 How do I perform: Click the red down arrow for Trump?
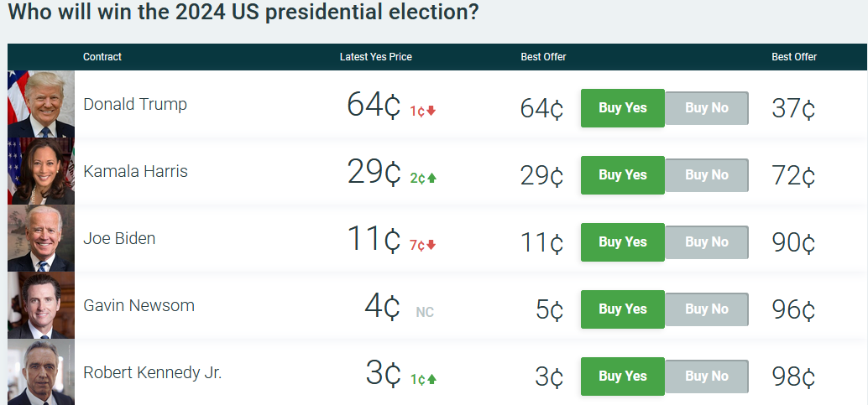(431, 111)
